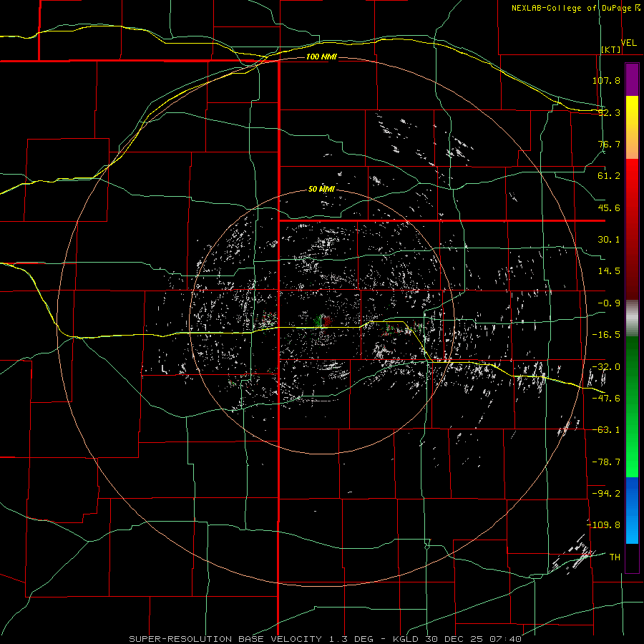This screenshot has width=644, height=644.
Task: Click the 50 NMI range ring label
Action: point(321,190)
